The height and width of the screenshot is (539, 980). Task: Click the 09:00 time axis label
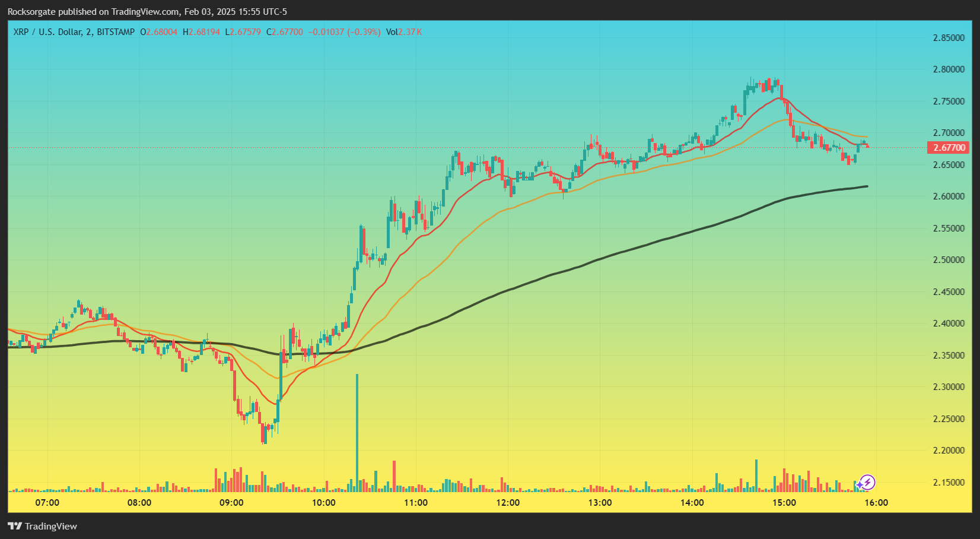231,503
